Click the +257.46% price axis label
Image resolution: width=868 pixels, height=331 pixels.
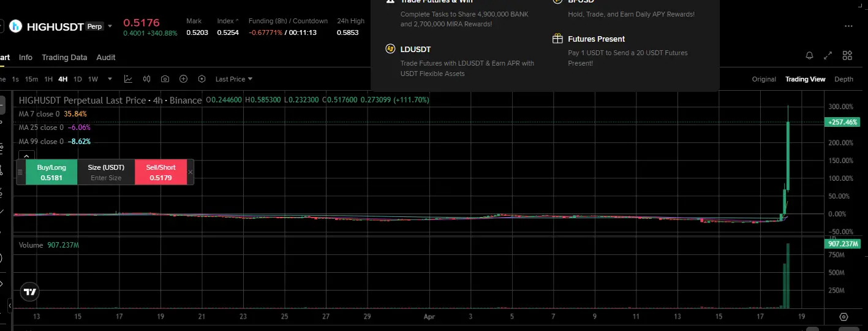coord(842,122)
